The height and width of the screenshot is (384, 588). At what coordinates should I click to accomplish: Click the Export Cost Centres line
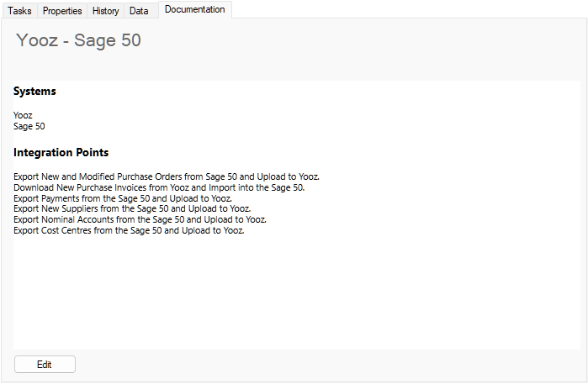(x=129, y=230)
